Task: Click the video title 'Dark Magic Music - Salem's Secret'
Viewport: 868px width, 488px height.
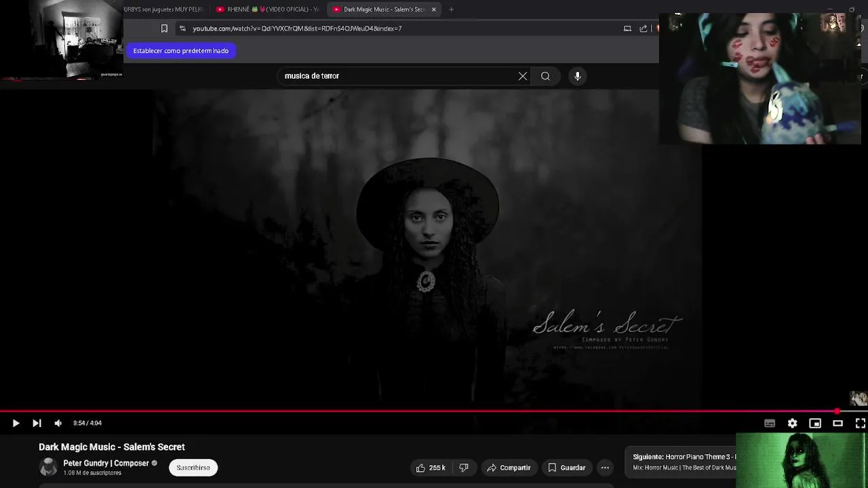Action: coord(112,447)
